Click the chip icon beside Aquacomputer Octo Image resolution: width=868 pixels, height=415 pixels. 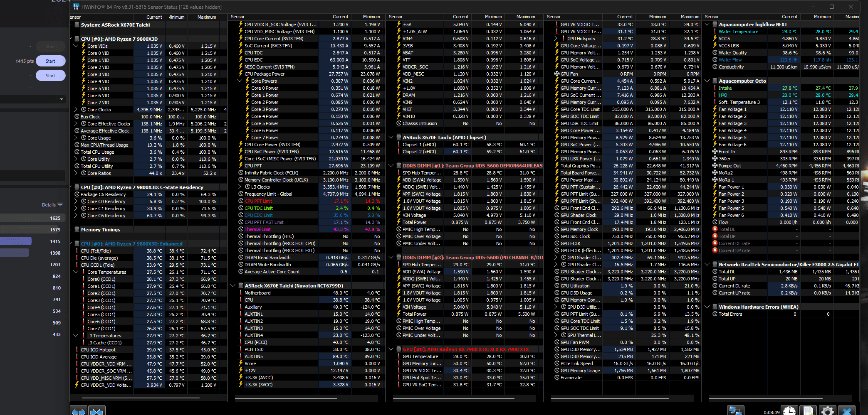[715, 81]
